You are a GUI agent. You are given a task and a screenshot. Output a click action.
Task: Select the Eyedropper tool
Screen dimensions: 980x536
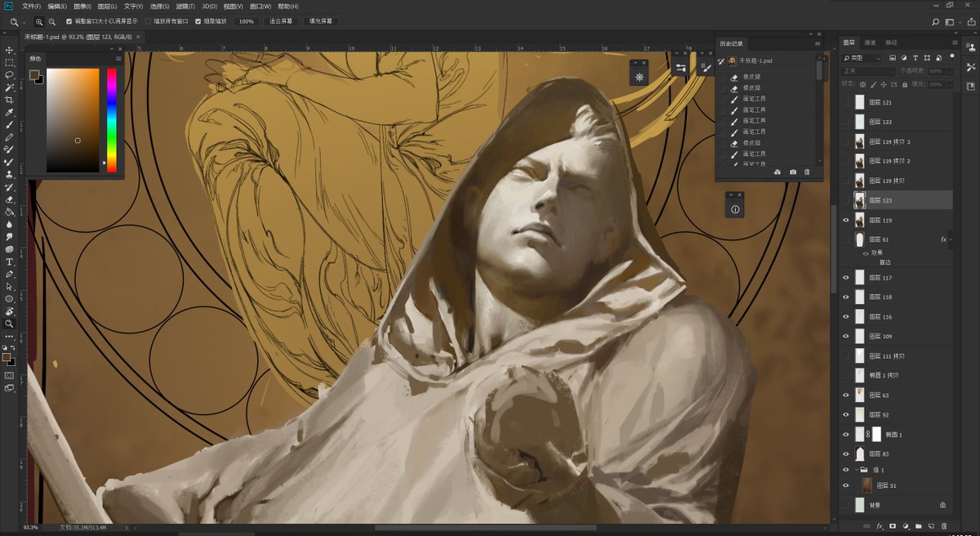10,112
